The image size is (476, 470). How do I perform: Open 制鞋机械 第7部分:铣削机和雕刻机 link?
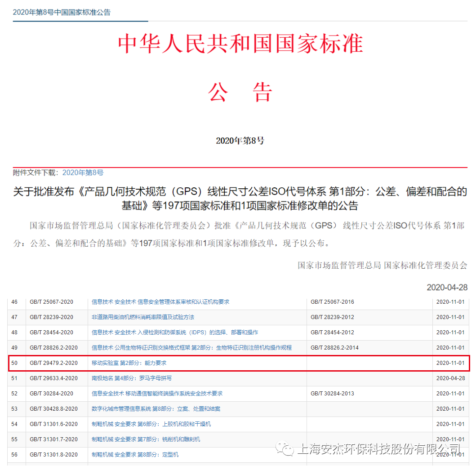pyautogui.click(x=146, y=439)
